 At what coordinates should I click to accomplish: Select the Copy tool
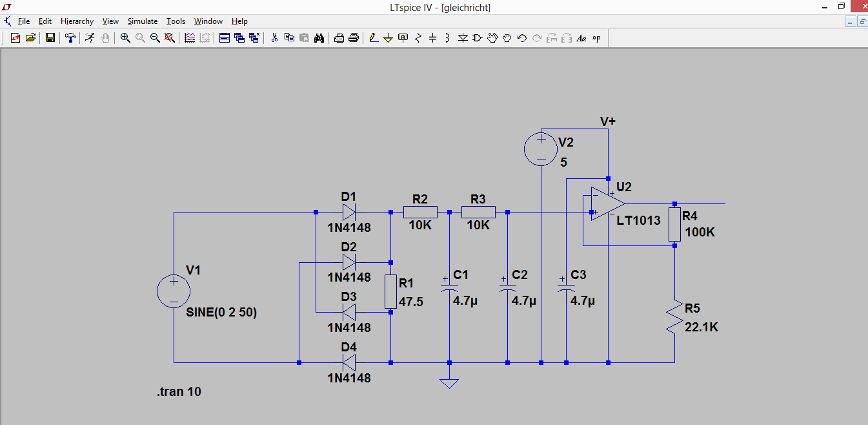point(289,38)
